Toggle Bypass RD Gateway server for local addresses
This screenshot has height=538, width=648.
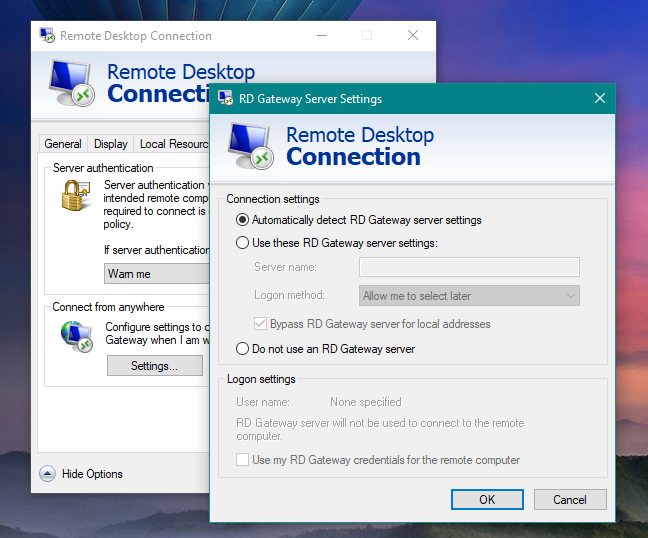(x=372, y=324)
